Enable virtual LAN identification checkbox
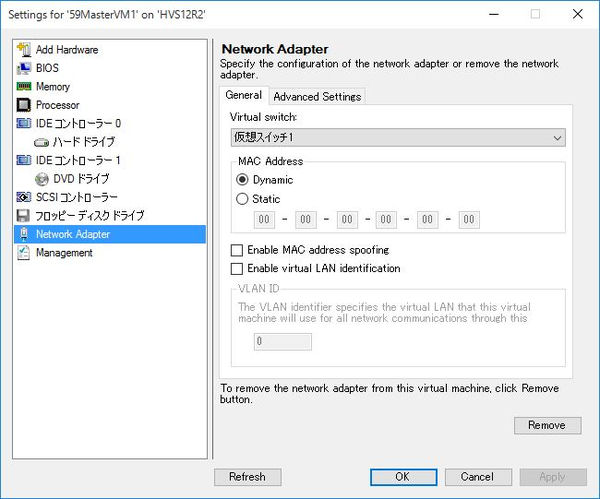Screen dimensions: 600x499 [237, 269]
